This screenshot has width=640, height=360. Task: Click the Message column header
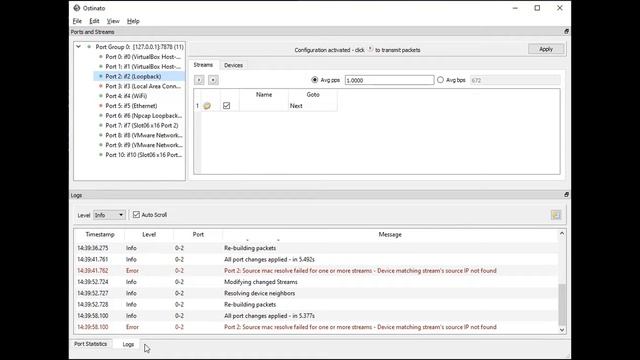click(390, 235)
